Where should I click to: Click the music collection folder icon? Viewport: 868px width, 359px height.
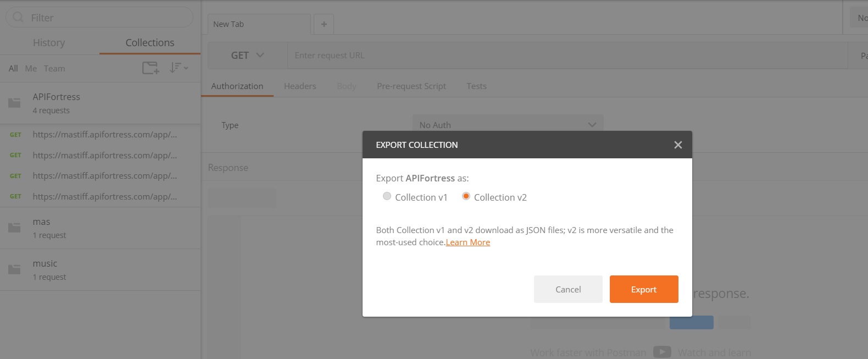pyautogui.click(x=14, y=269)
